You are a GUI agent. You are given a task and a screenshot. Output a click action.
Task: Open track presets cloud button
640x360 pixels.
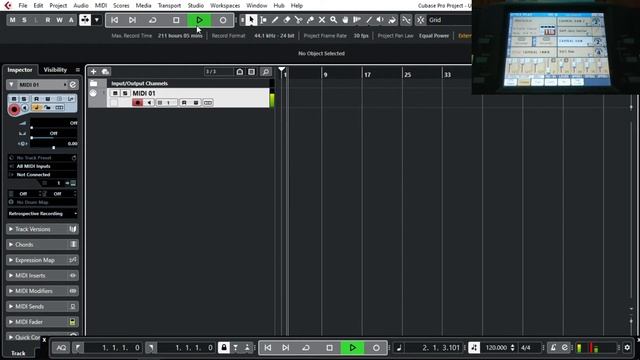pos(105,72)
